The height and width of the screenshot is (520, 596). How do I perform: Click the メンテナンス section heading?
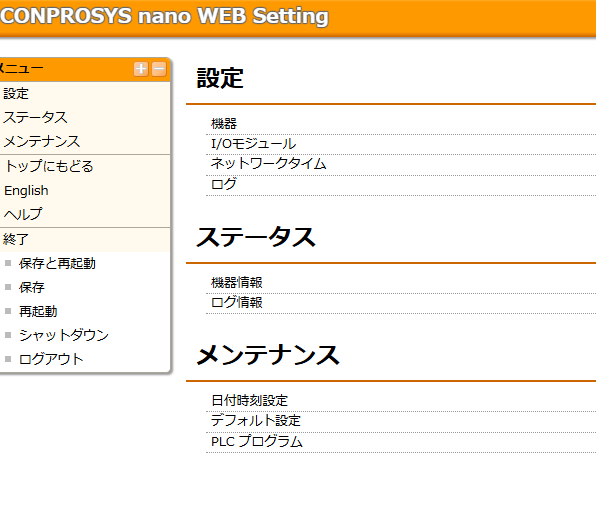coord(268,355)
